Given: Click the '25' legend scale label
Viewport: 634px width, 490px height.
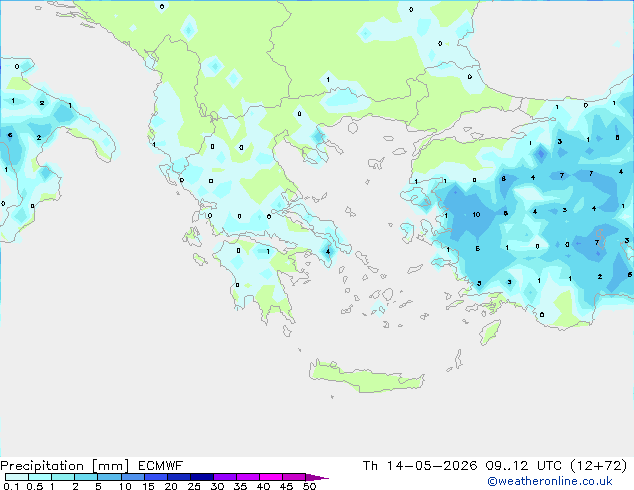Looking at the screenshot, I should (x=194, y=486).
